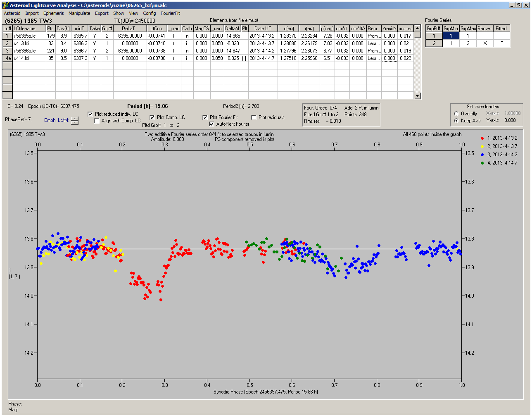The height and width of the screenshot is (415, 532).
Task: Click the table scrollbar down arrow
Action: coord(418,96)
